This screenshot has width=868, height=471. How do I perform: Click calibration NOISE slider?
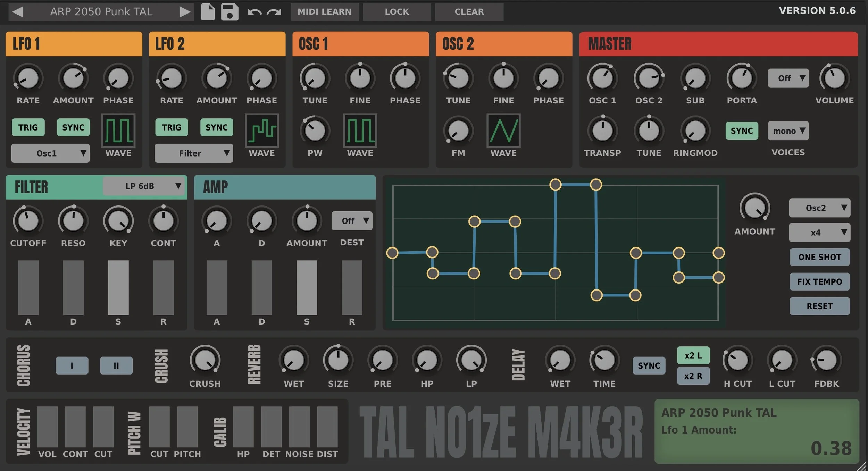tap(299, 427)
